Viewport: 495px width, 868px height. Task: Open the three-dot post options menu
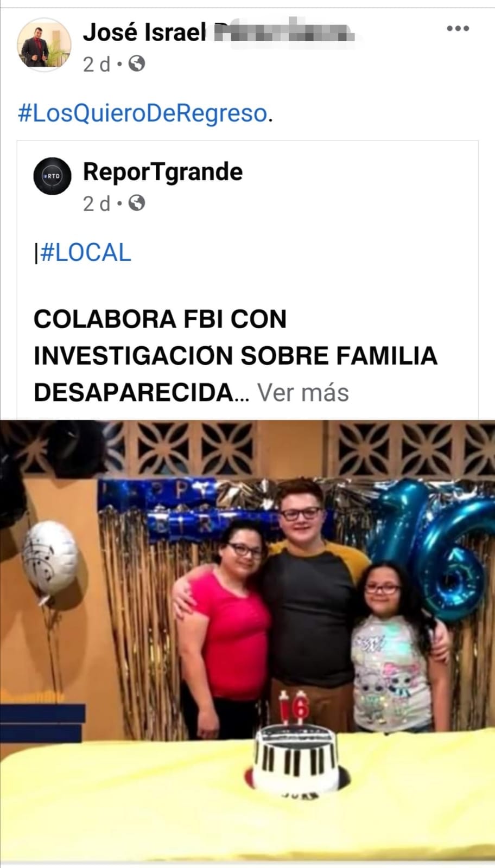click(x=458, y=28)
